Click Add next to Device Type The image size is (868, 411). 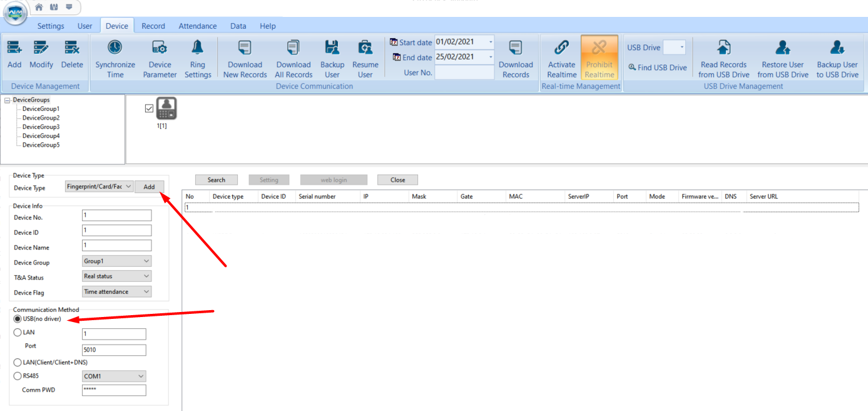click(149, 187)
